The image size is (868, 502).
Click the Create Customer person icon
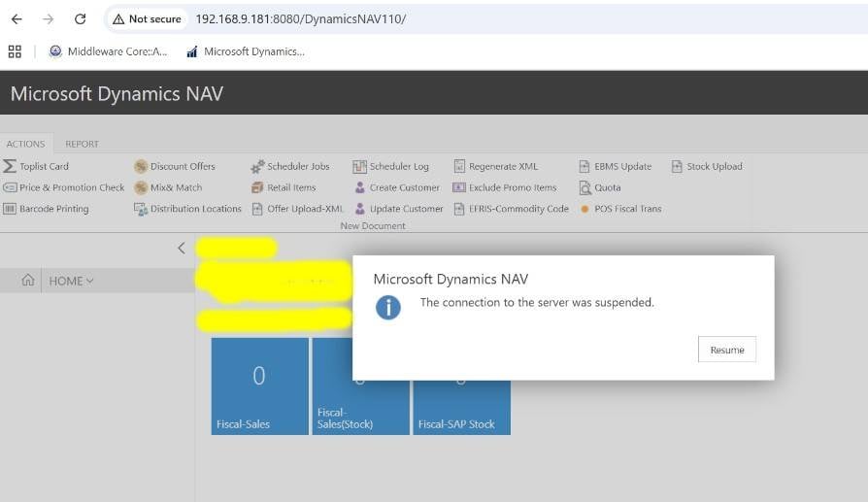(x=360, y=187)
